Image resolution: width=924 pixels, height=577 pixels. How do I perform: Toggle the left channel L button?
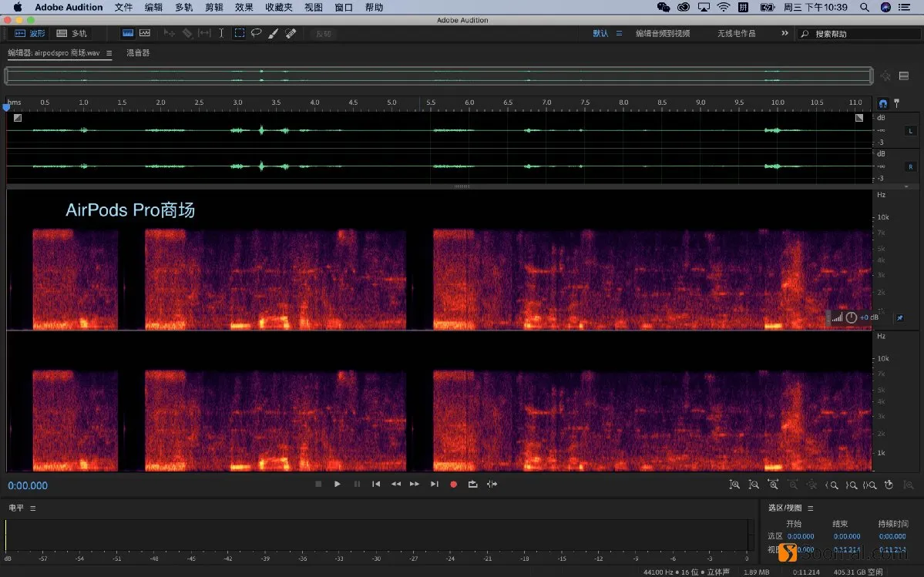click(910, 131)
